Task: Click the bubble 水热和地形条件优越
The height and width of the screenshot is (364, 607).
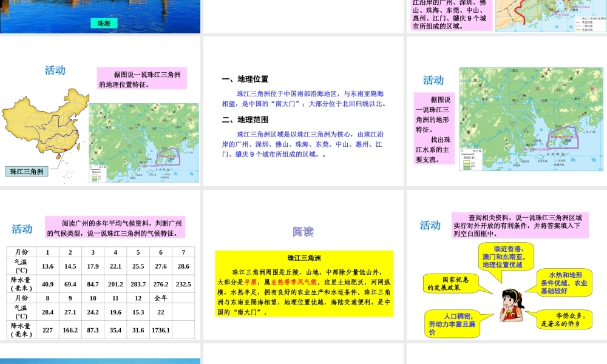Action: 565,282
